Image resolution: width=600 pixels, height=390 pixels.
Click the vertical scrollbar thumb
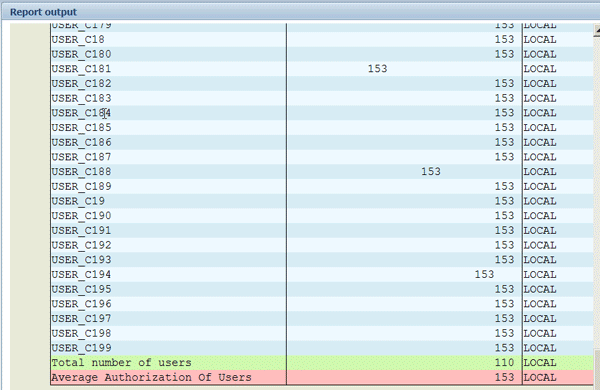[597, 369]
